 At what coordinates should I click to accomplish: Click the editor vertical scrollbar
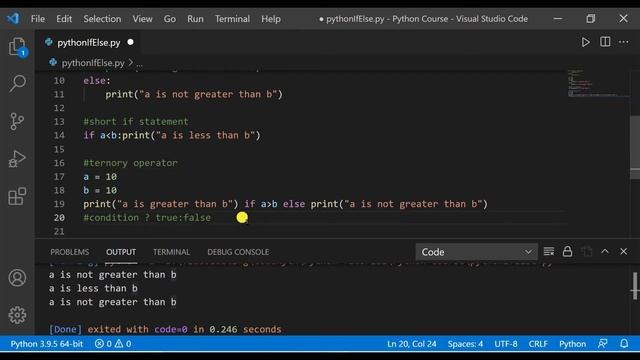click(635, 147)
